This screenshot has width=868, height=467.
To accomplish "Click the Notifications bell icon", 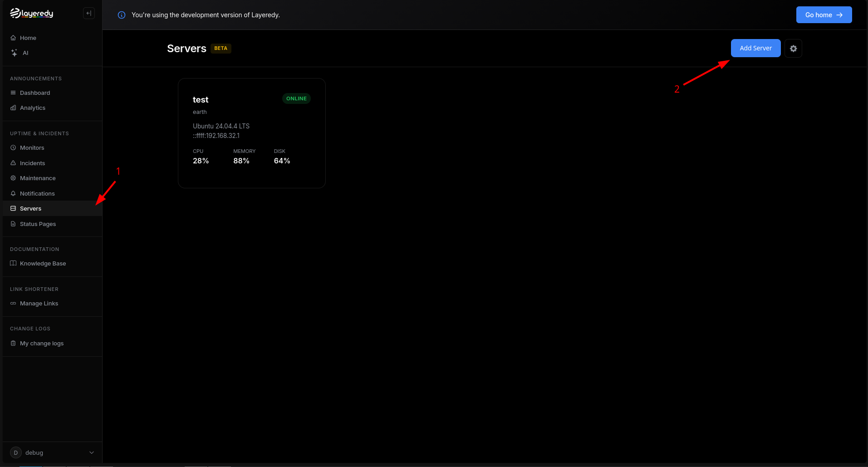I will pyautogui.click(x=13, y=193).
